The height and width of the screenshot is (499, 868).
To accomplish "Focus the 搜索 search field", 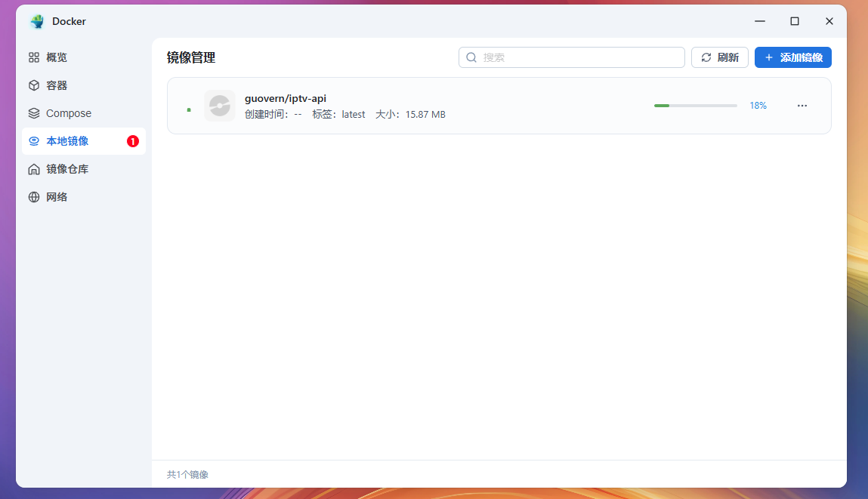I will [x=571, y=57].
